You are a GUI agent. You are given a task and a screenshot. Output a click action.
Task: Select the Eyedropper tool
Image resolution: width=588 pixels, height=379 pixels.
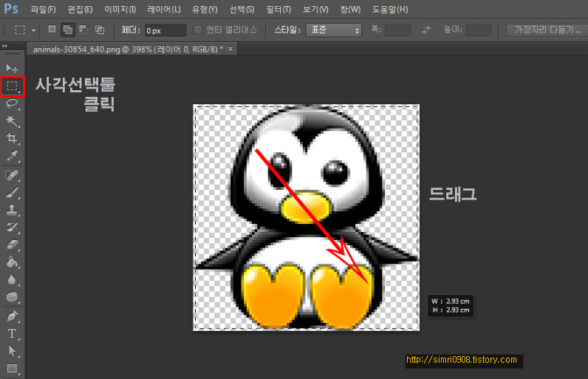click(12, 155)
